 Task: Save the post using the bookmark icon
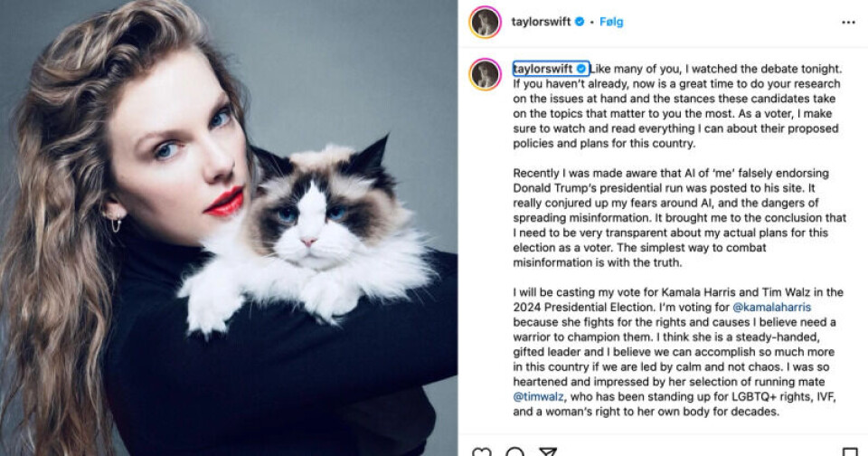pyautogui.click(x=850, y=451)
